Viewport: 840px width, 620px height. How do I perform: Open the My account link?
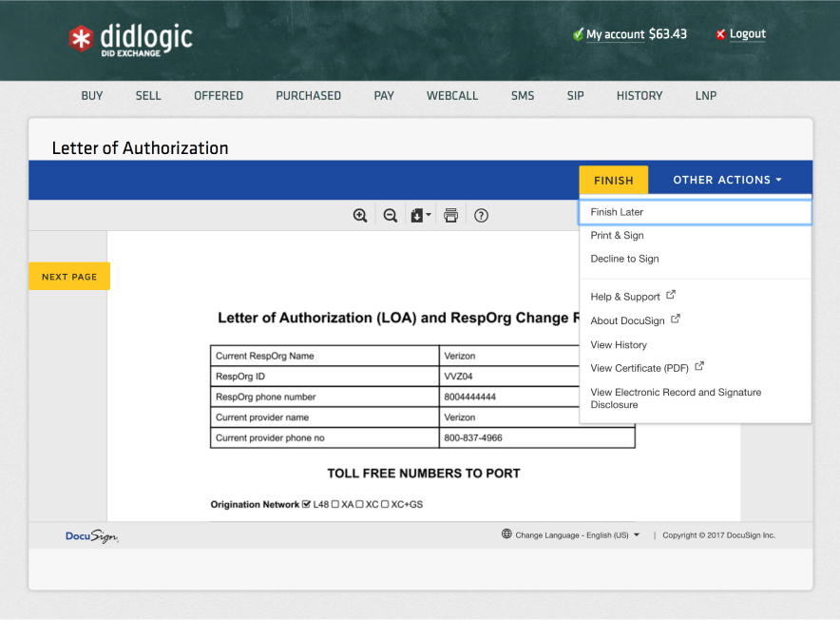click(615, 34)
